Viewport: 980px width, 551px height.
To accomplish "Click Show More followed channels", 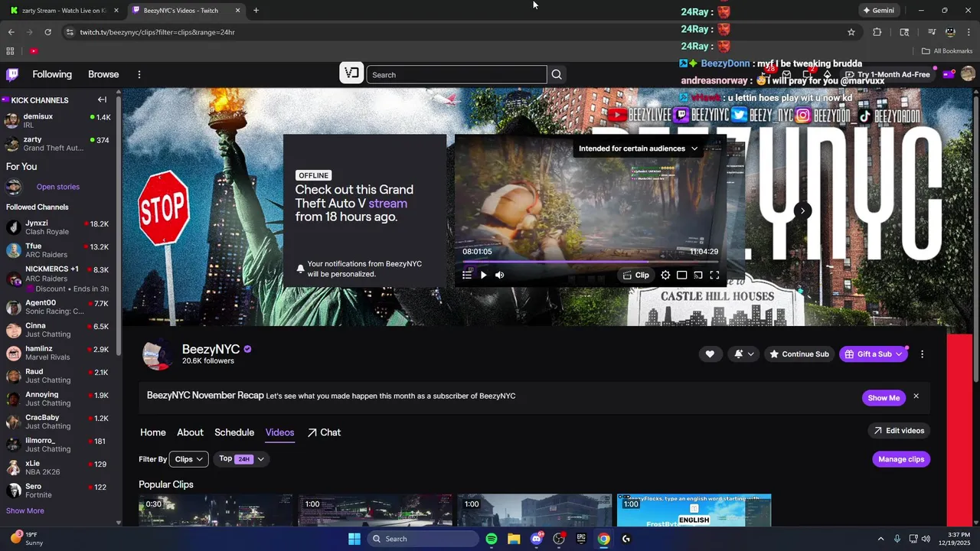I will (25, 510).
